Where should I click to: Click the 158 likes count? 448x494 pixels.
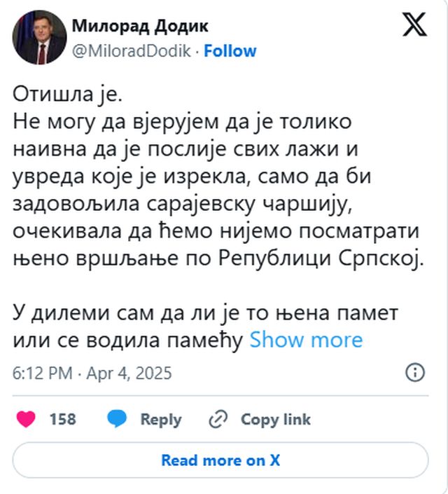coord(62,419)
